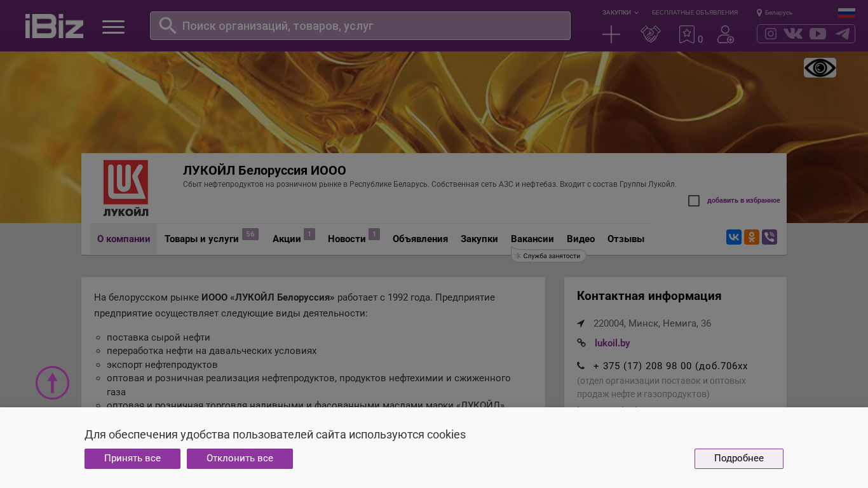
Task: Click the user registration profile icon
Action: (x=726, y=34)
